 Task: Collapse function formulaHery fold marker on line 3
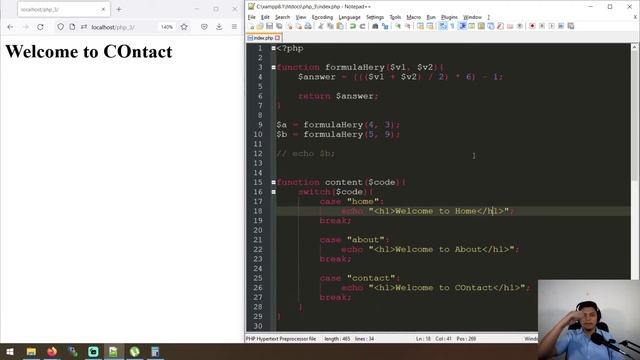[273, 67]
